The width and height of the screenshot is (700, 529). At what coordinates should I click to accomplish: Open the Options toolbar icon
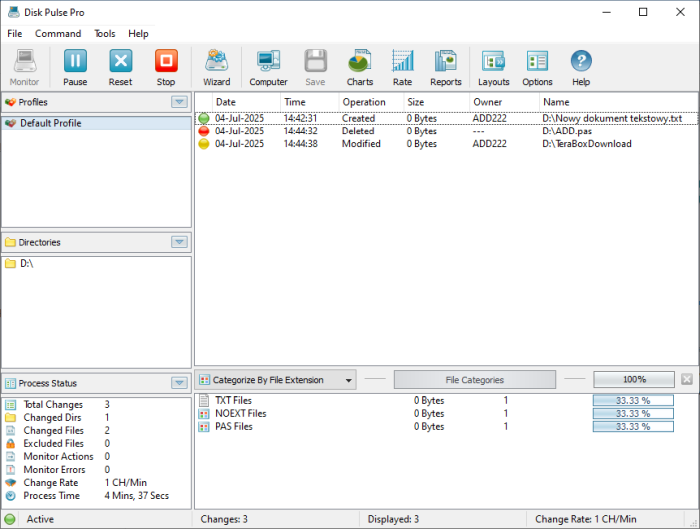(x=537, y=61)
